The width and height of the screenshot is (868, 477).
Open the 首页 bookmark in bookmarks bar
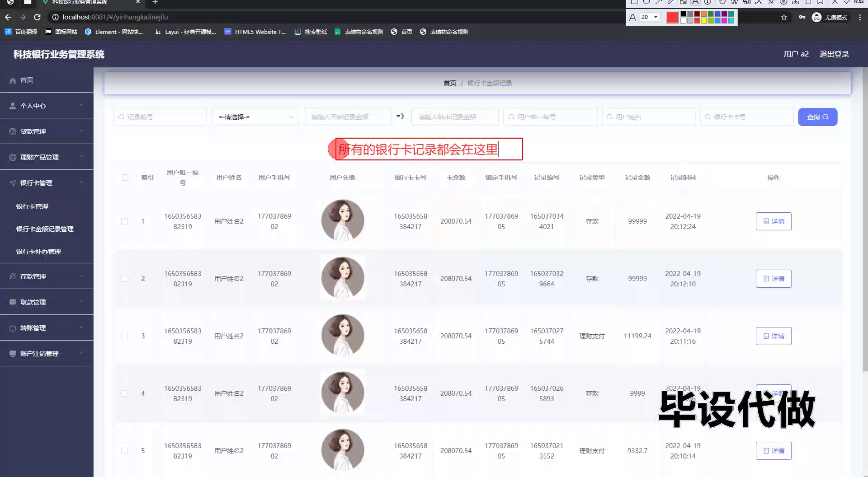[401, 32]
